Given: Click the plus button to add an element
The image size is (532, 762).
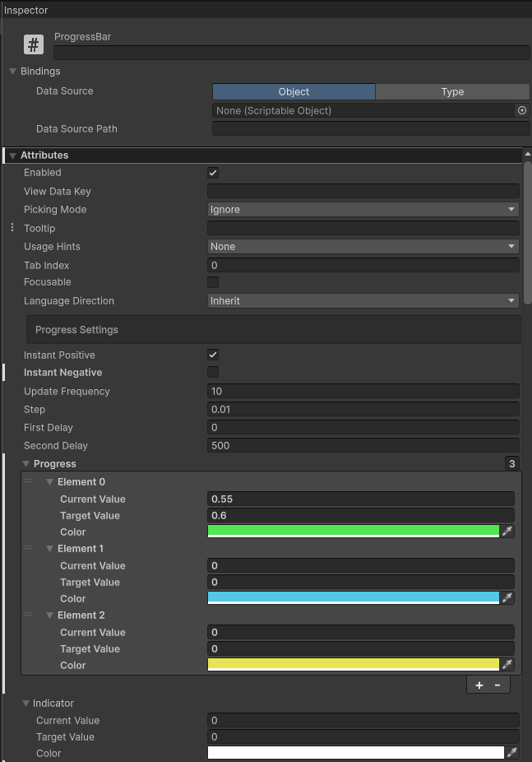Looking at the screenshot, I should point(479,685).
